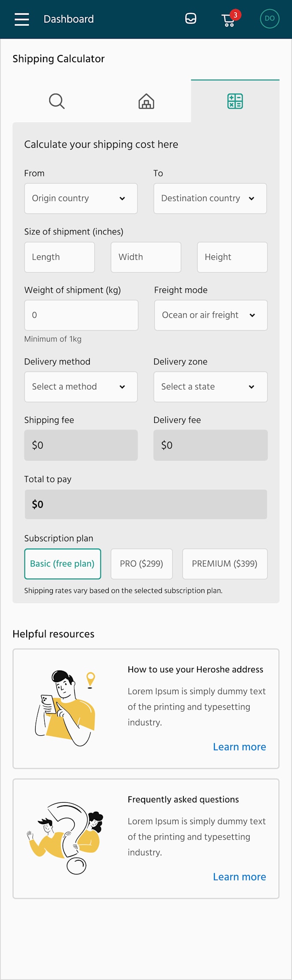The width and height of the screenshot is (292, 980).
Task: Open Learn more for Heroshe address
Action: pyautogui.click(x=240, y=747)
